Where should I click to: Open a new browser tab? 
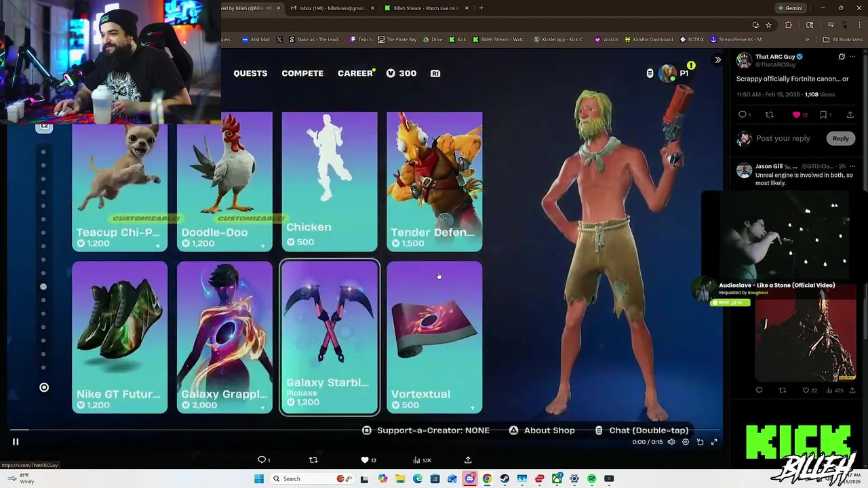coord(481,8)
